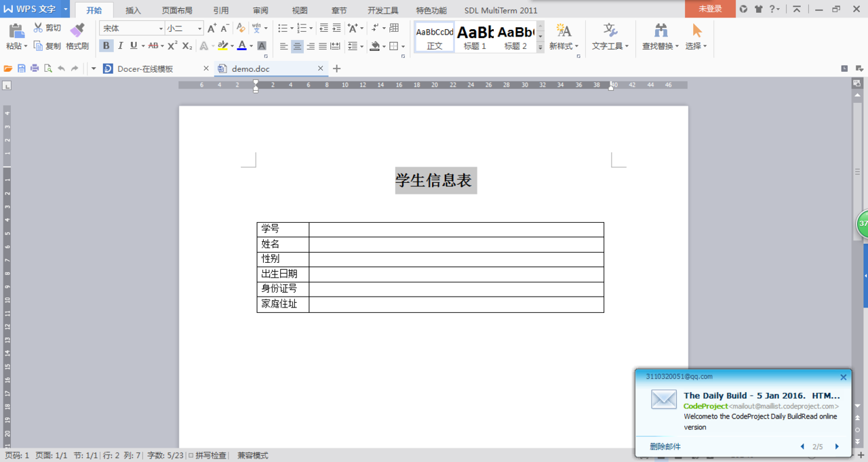The image size is (868, 462).
Task: Click the 删除邮件 link in mail popup
Action: (x=665, y=446)
